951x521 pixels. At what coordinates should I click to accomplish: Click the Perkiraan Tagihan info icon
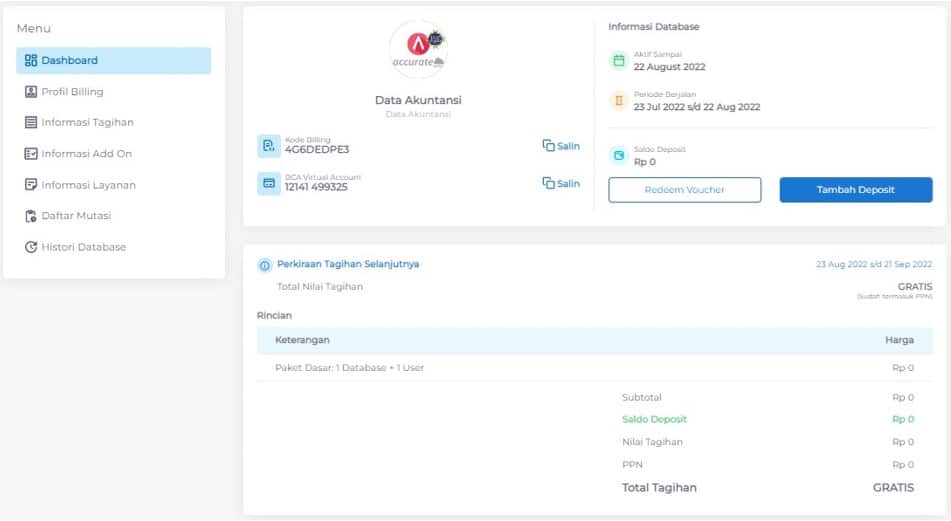(265, 265)
